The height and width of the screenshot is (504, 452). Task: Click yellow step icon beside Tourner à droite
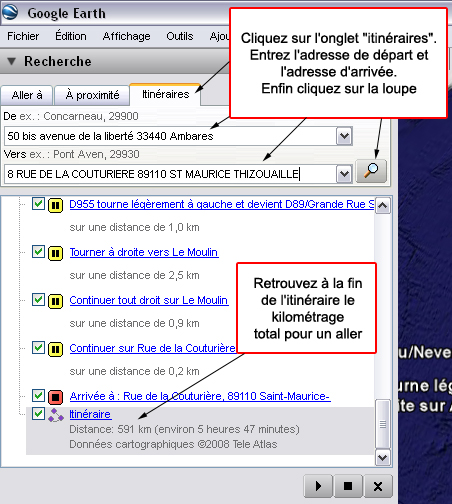[56, 253]
